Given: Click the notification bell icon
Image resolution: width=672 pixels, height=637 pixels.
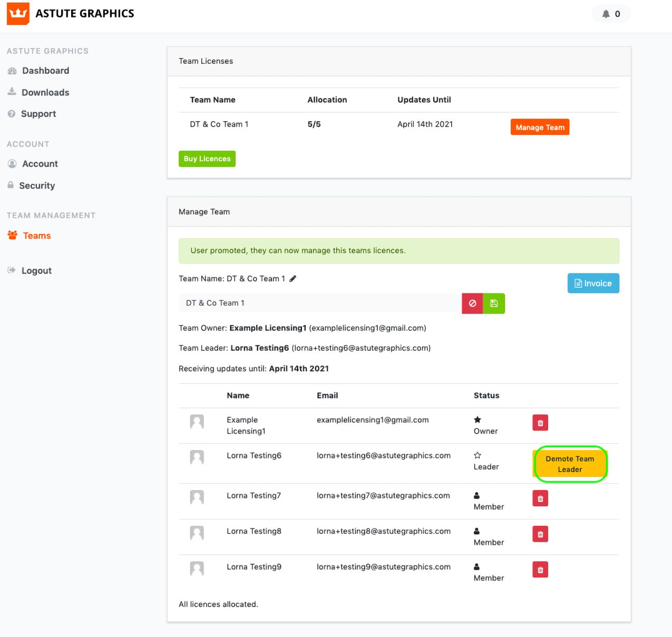Looking at the screenshot, I should point(606,14).
